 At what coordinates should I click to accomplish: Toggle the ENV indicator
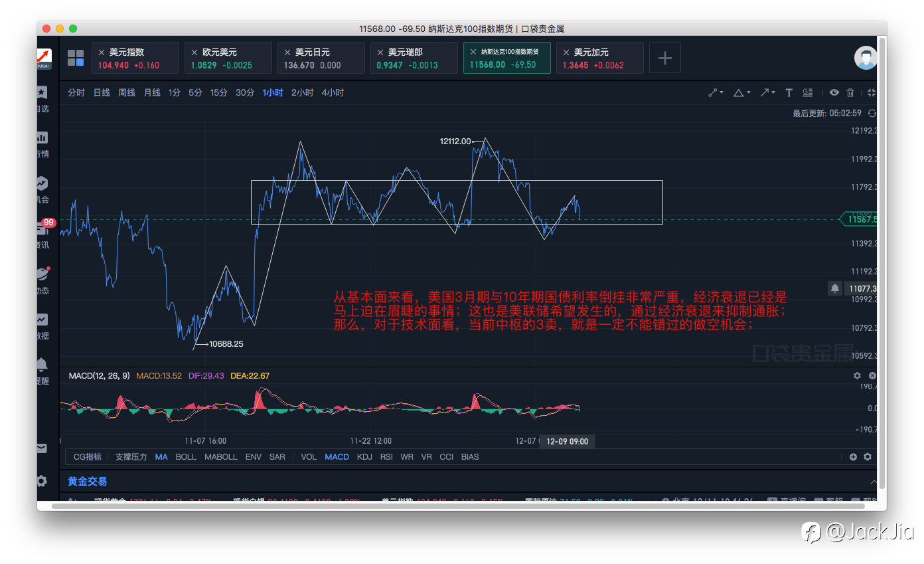[254, 457]
